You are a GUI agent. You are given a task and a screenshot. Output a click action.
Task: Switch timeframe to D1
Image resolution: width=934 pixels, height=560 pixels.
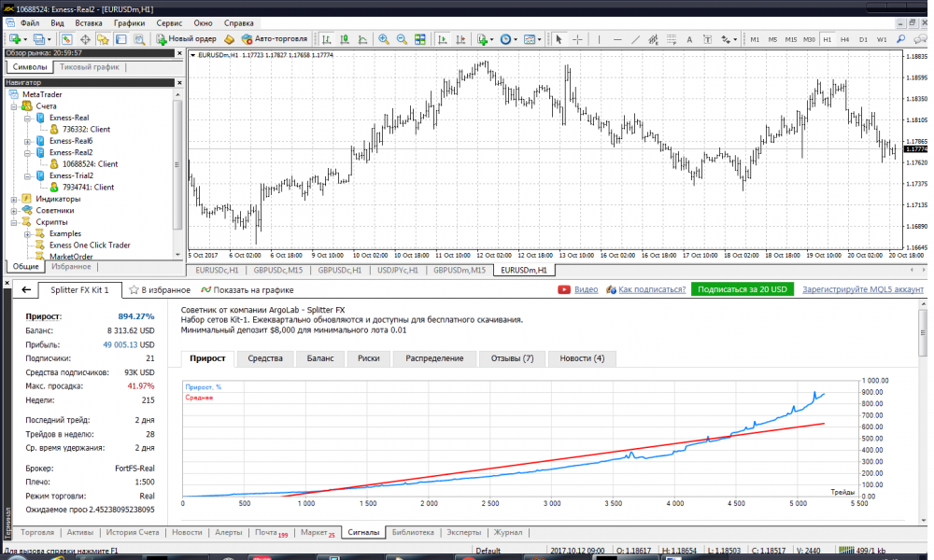tap(863, 39)
